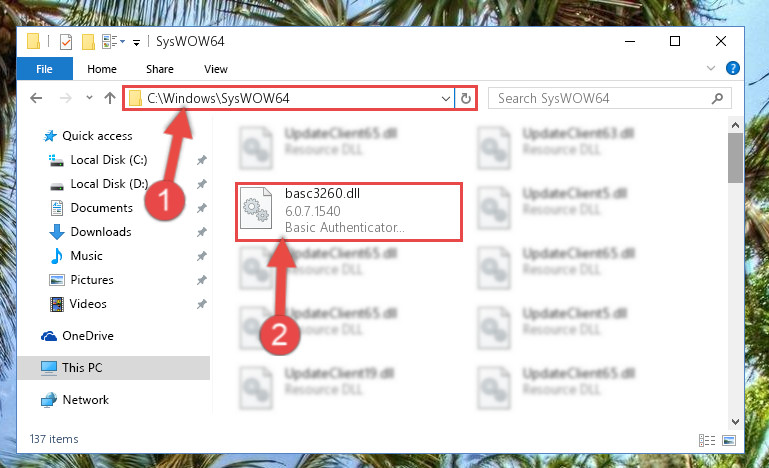Select OneDrive in the navigation pane
This screenshot has height=468, width=769.
click(x=88, y=336)
